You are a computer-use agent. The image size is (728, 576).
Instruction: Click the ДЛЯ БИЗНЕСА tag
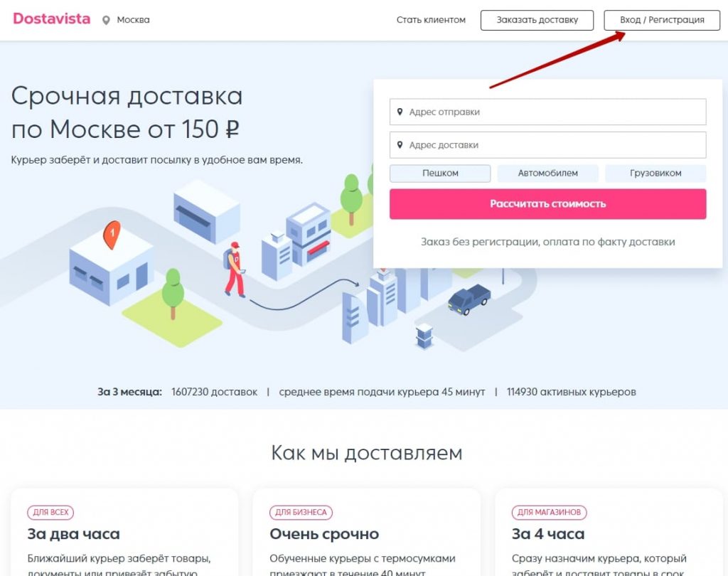301,513
